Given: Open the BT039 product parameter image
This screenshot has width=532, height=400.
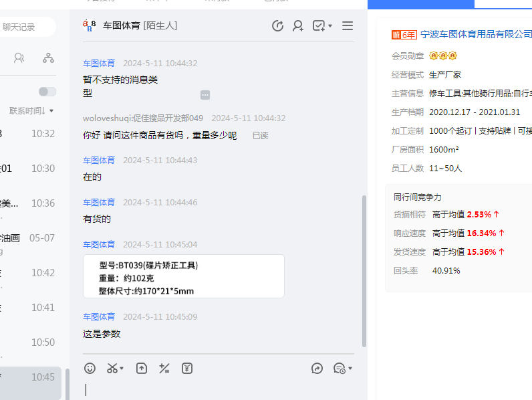Looking at the screenshot, I should (183, 276).
